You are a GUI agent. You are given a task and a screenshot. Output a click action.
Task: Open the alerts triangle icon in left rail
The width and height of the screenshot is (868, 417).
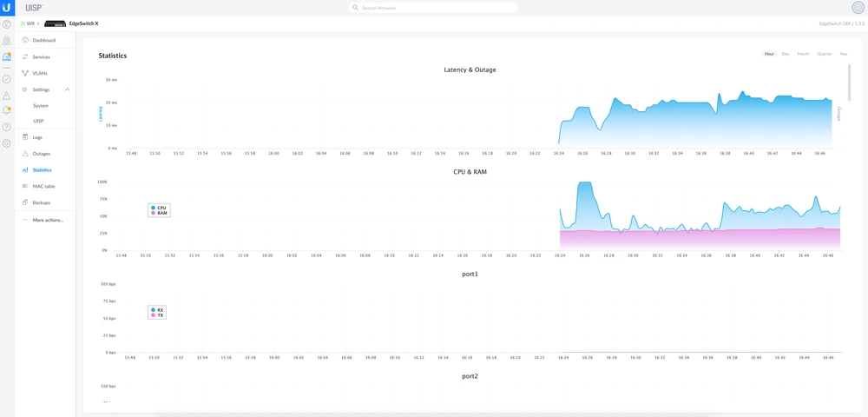click(7, 95)
